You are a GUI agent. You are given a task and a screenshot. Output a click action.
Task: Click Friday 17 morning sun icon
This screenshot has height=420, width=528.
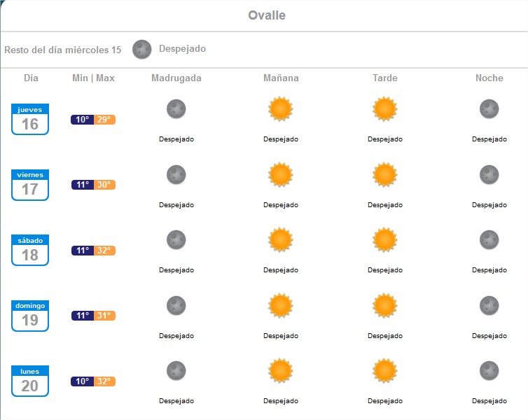(x=280, y=175)
